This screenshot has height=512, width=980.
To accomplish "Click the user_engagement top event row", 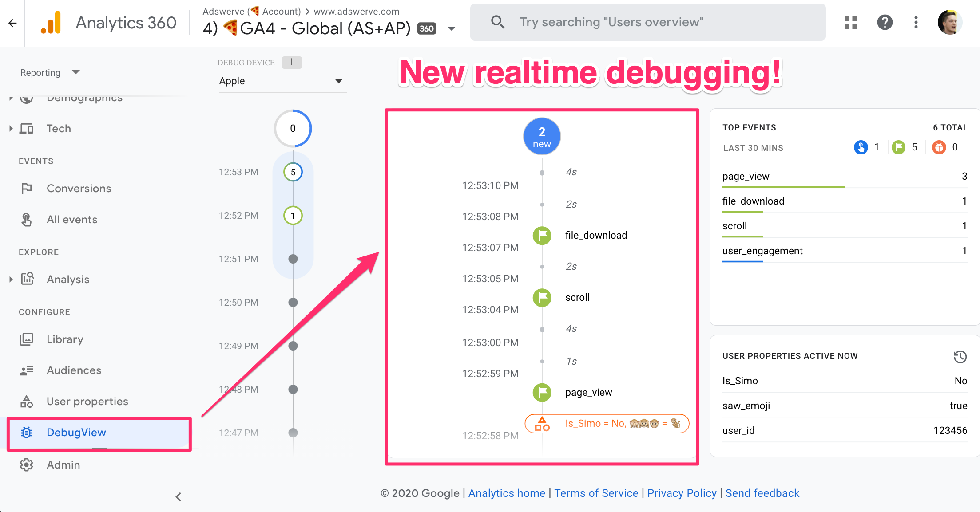I will click(x=845, y=251).
